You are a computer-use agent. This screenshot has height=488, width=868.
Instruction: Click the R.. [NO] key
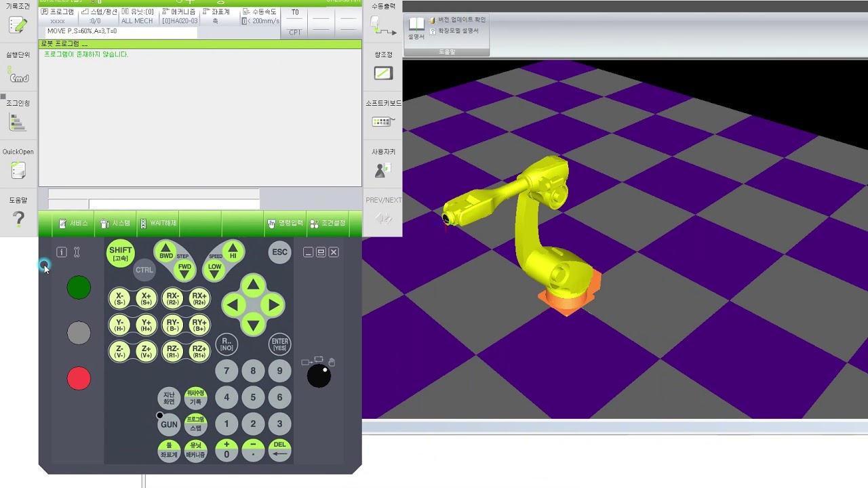[x=226, y=344]
